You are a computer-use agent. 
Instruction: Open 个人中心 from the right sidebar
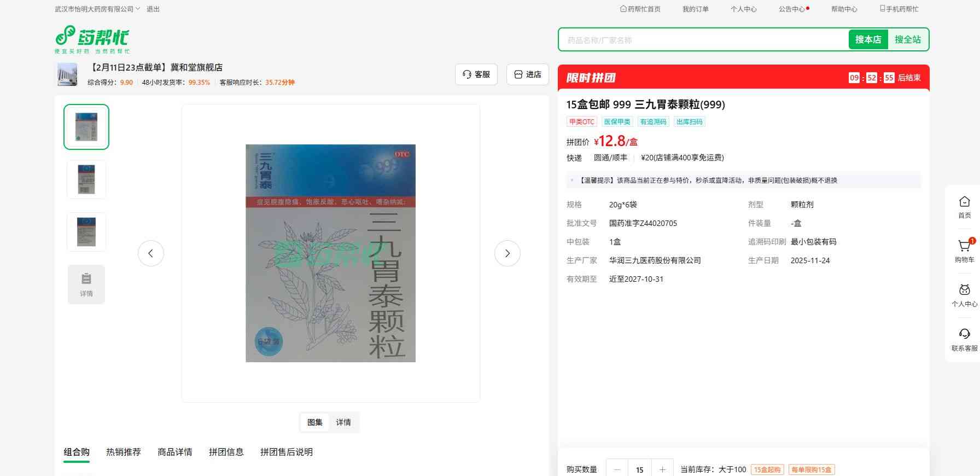click(964, 291)
